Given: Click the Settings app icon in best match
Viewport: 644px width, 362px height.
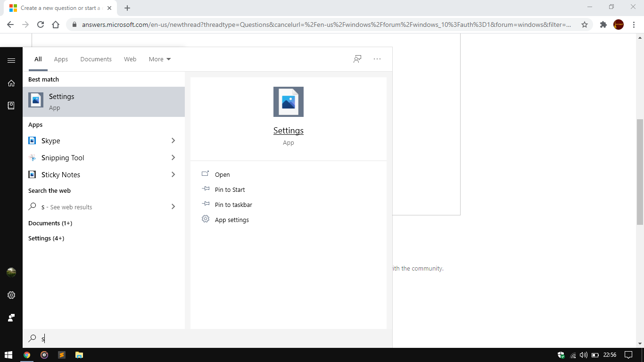Looking at the screenshot, I should 36,100.
